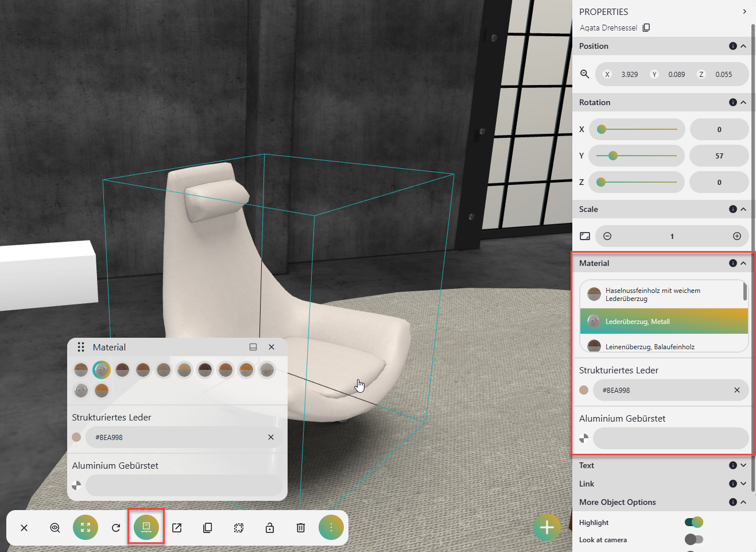Screen dimensions: 756x552
Task: Click the selected teal-ringed material thumbnail
Action: pyautogui.click(x=102, y=370)
